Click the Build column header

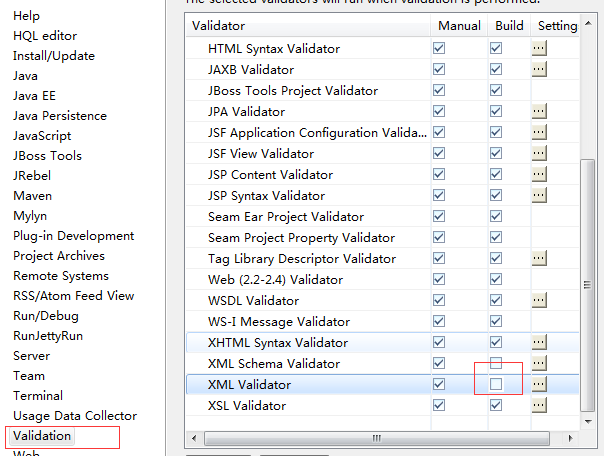click(509, 25)
